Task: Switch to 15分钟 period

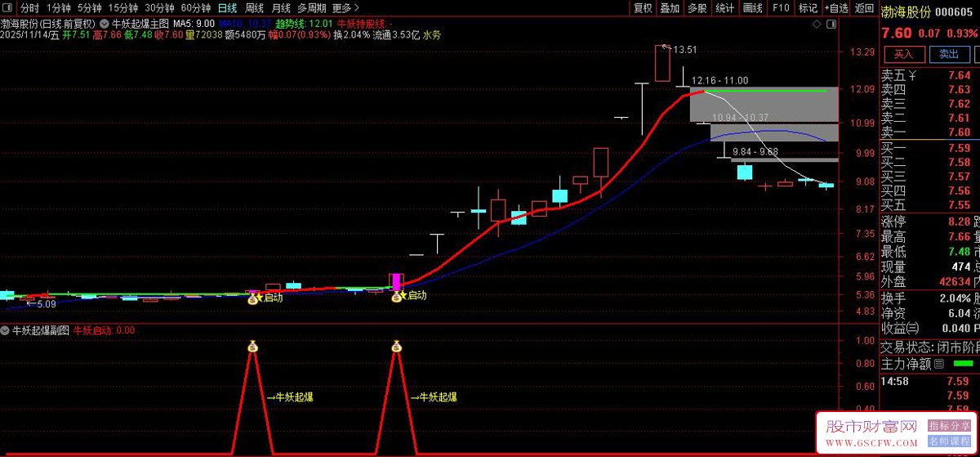Action: pyautogui.click(x=122, y=7)
